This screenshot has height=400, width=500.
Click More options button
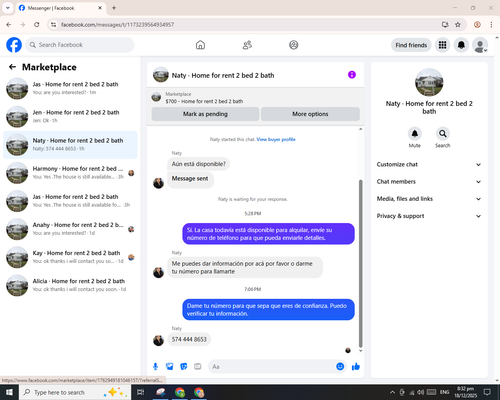point(310,114)
